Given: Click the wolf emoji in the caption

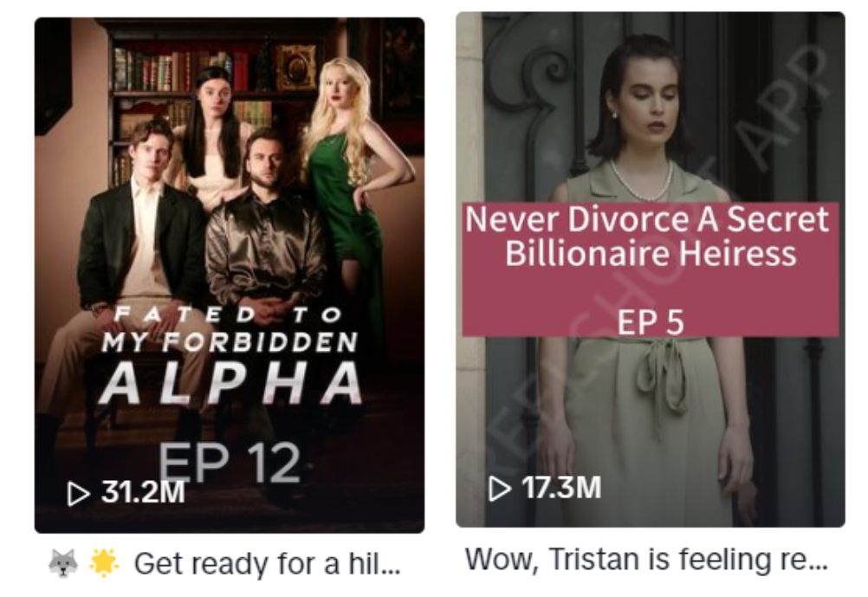Looking at the screenshot, I should click(63, 564).
